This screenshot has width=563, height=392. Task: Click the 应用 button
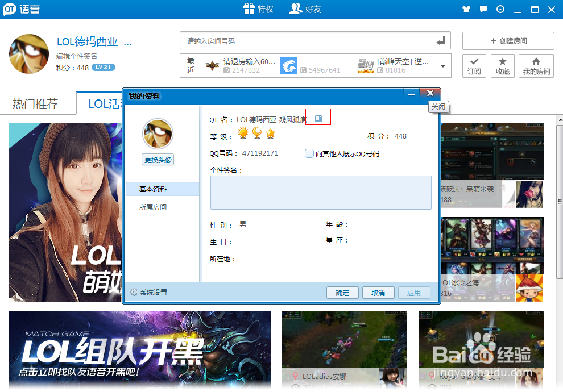click(414, 293)
